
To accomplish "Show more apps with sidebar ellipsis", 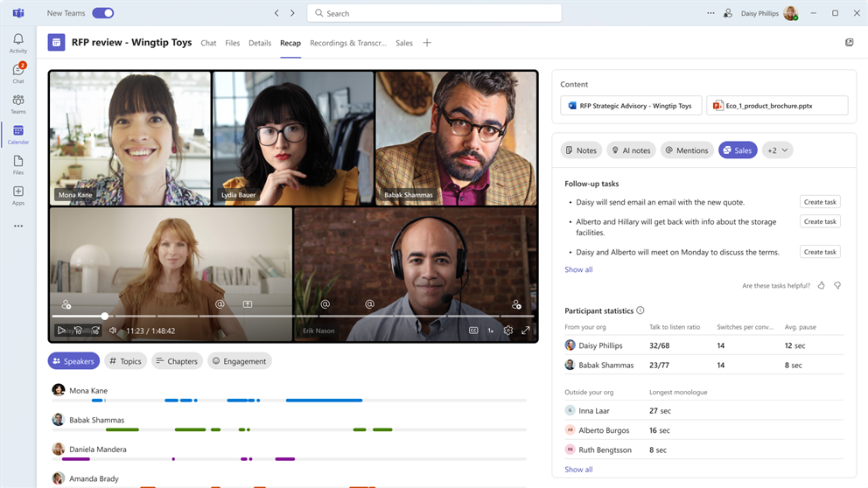I will tap(18, 226).
